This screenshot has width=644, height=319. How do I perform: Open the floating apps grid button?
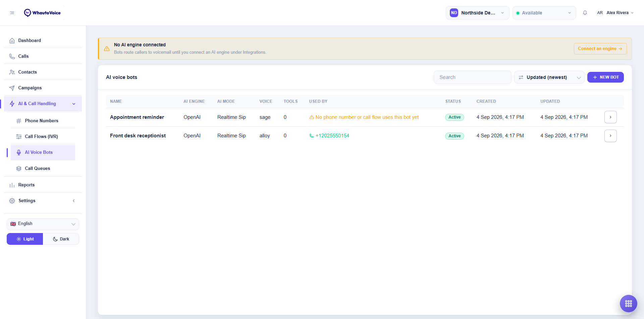[628, 304]
